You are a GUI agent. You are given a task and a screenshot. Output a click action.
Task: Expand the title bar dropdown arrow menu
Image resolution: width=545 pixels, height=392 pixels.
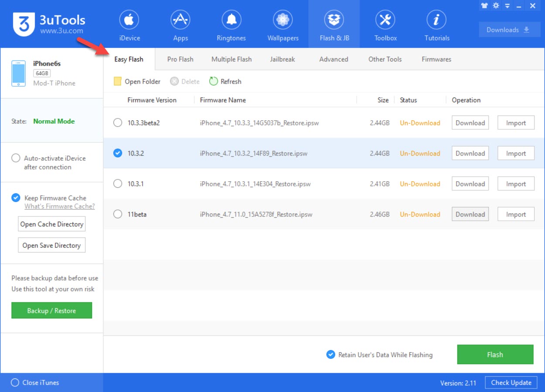(507, 6)
